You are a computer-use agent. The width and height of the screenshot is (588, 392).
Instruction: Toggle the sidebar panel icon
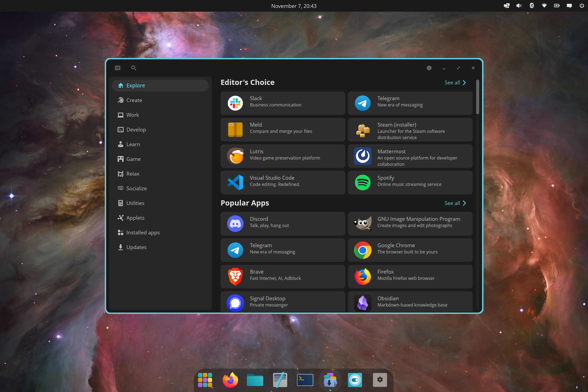(x=118, y=68)
